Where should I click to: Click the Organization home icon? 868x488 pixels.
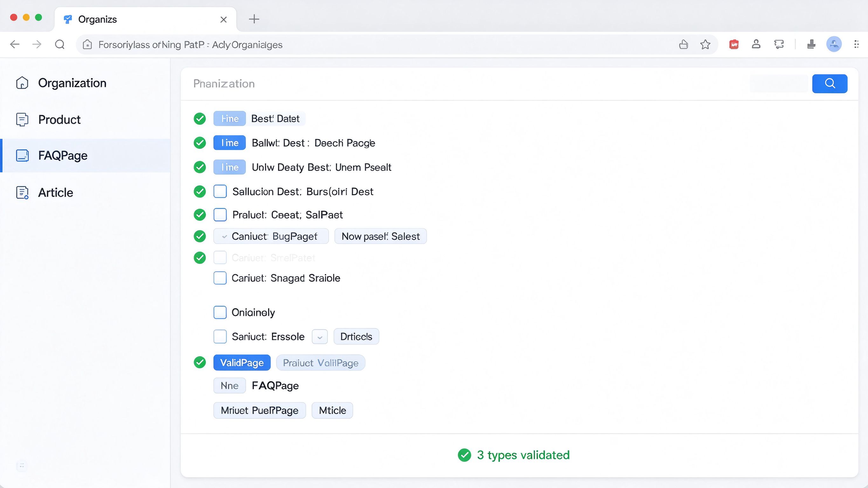[22, 83]
